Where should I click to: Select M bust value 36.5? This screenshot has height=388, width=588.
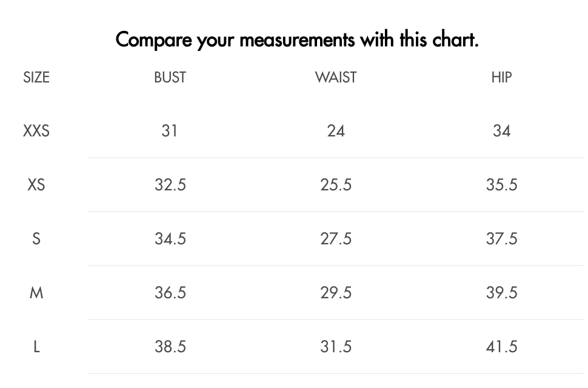tap(170, 293)
